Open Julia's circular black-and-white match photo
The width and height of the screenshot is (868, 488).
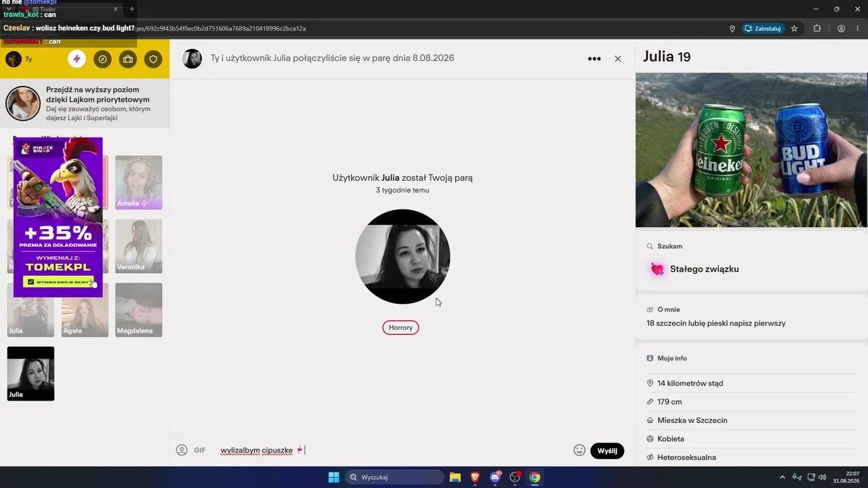[x=403, y=257]
